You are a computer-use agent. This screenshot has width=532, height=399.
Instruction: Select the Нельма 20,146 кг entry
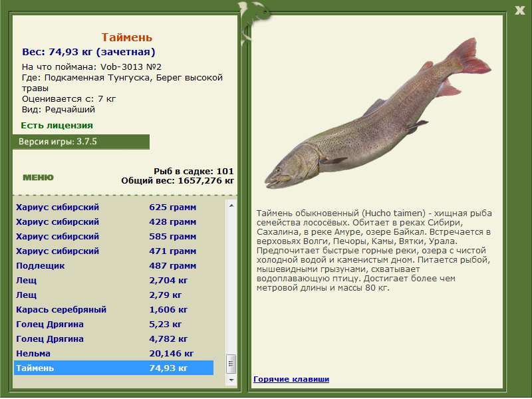pyautogui.click(x=113, y=353)
